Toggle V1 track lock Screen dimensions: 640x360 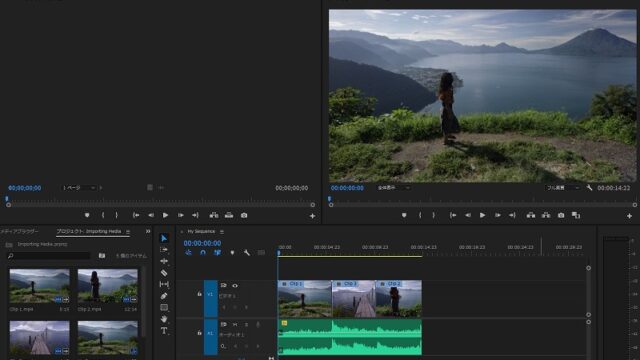click(x=200, y=294)
